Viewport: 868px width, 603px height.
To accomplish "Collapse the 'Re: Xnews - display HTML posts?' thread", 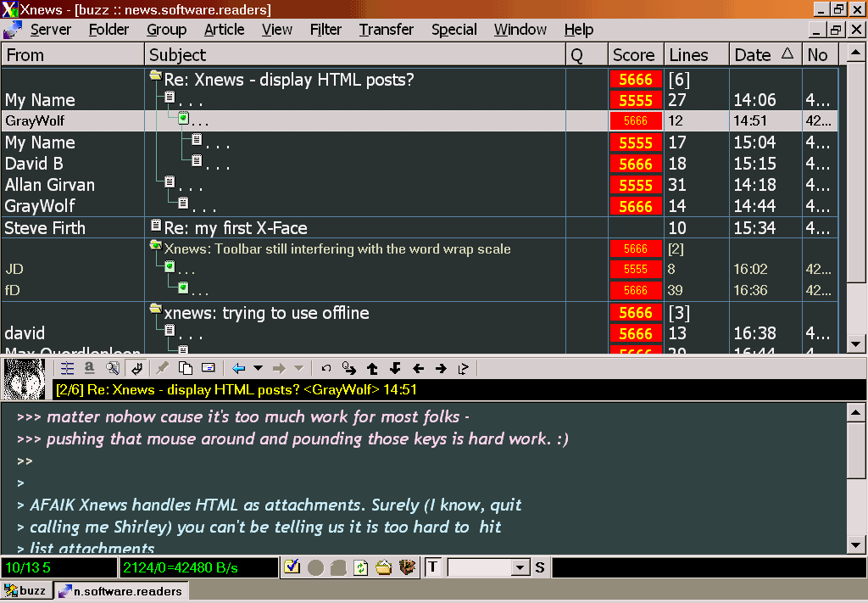I will click(x=155, y=76).
